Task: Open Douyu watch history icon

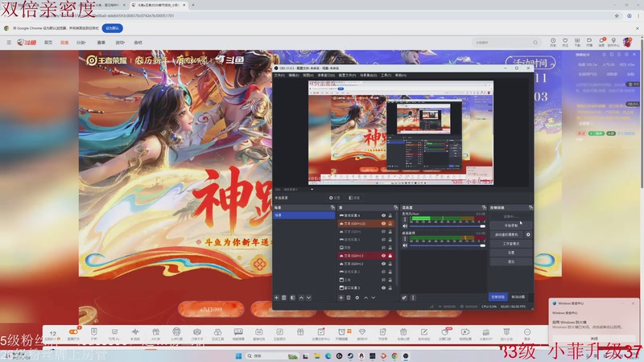Action: coord(553,41)
